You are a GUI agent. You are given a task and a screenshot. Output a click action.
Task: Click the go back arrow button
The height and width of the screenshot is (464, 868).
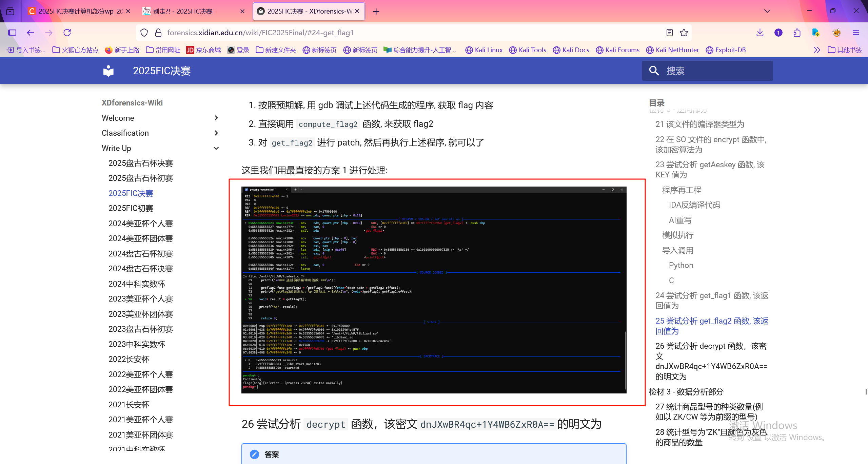(31, 33)
